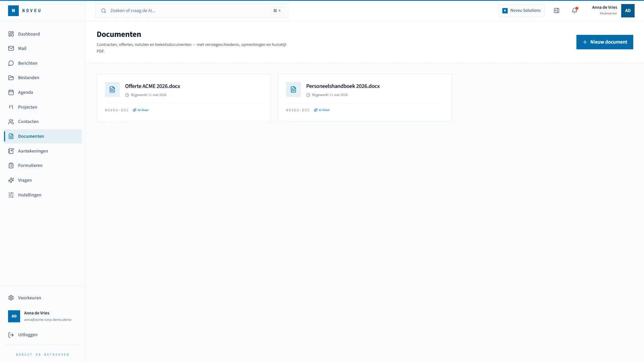Open the Mail section

click(43, 48)
